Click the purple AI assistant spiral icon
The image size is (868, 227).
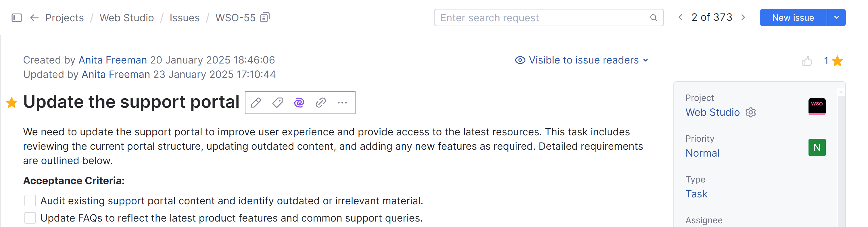tap(299, 102)
